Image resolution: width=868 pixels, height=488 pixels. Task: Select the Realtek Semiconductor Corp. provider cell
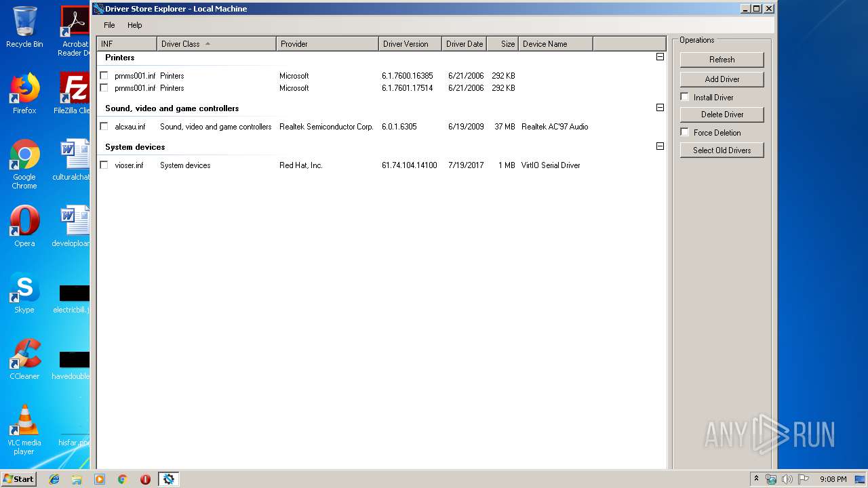pyautogui.click(x=326, y=127)
